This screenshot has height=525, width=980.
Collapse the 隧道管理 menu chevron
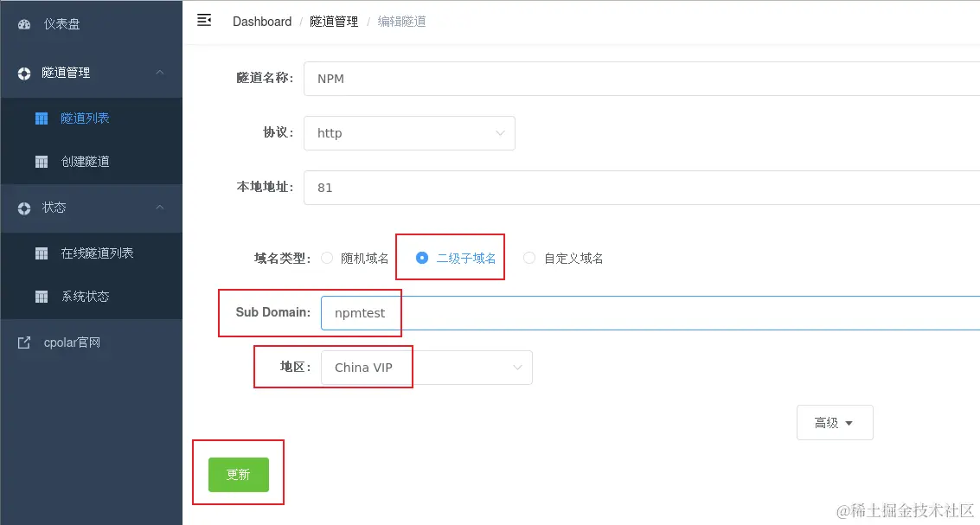tap(160, 73)
